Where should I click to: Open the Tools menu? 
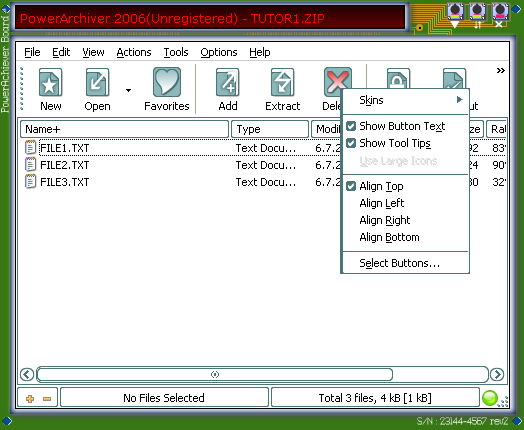tap(176, 52)
